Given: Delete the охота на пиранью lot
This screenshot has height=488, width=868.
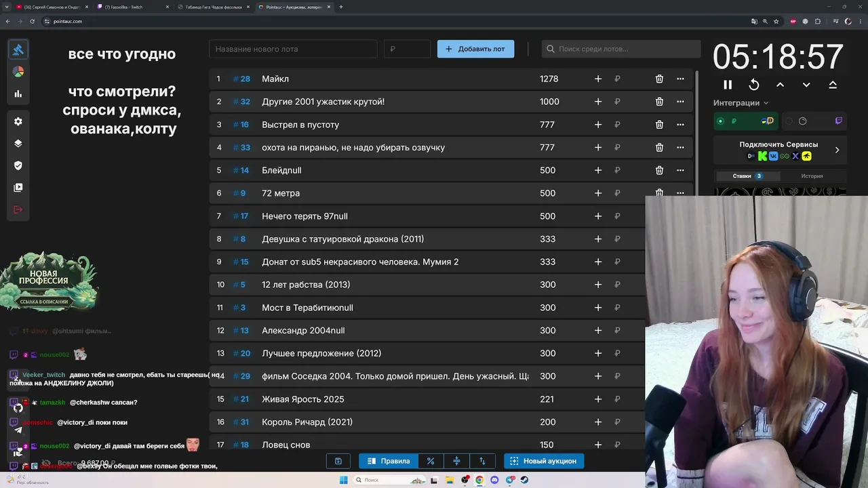Looking at the screenshot, I should point(659,147).
